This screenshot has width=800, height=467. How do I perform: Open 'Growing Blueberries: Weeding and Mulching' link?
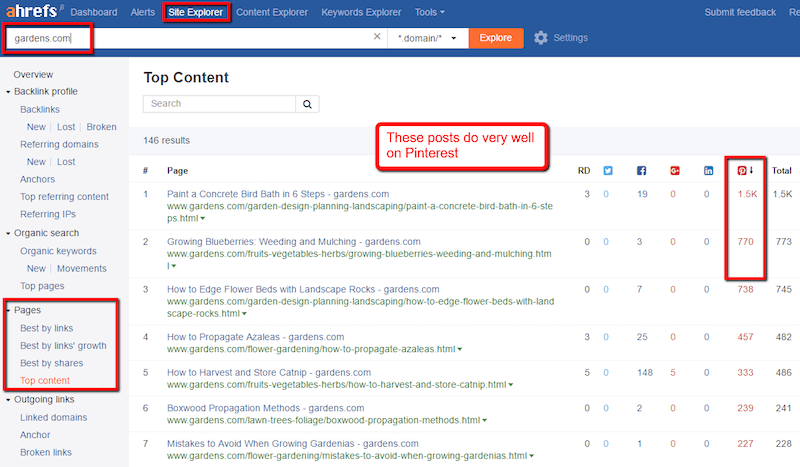pyautogui.click(x=294, y=241)
